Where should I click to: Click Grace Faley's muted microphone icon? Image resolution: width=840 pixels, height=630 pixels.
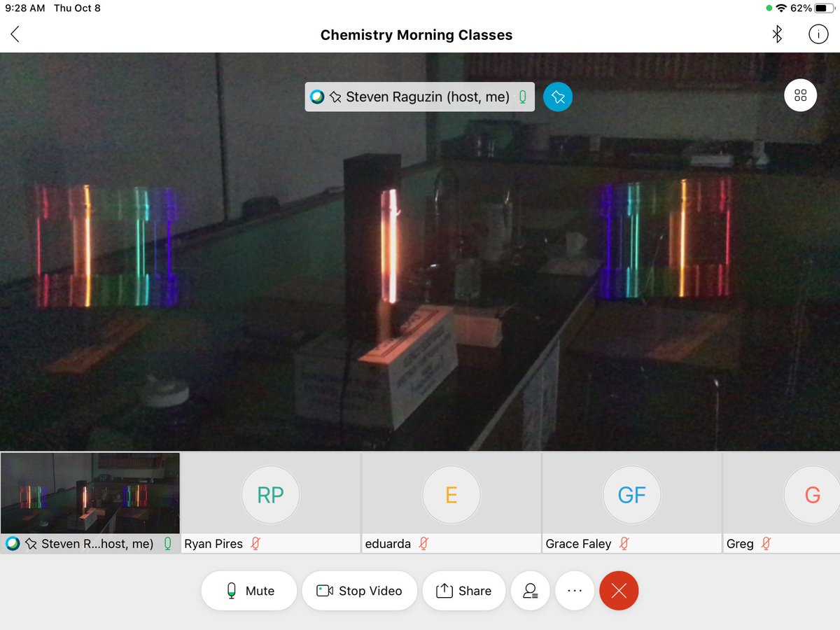[x=624, y=543]
